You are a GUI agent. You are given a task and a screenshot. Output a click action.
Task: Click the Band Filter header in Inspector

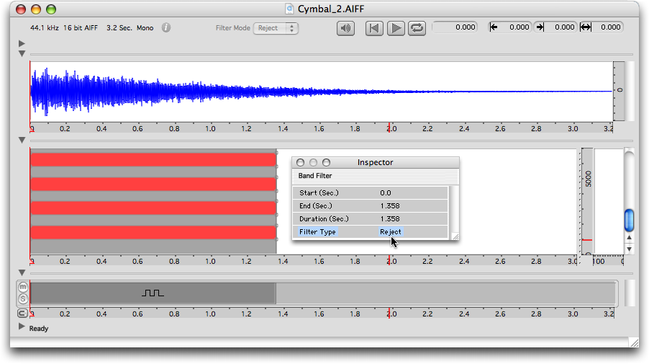click(315, 176)
